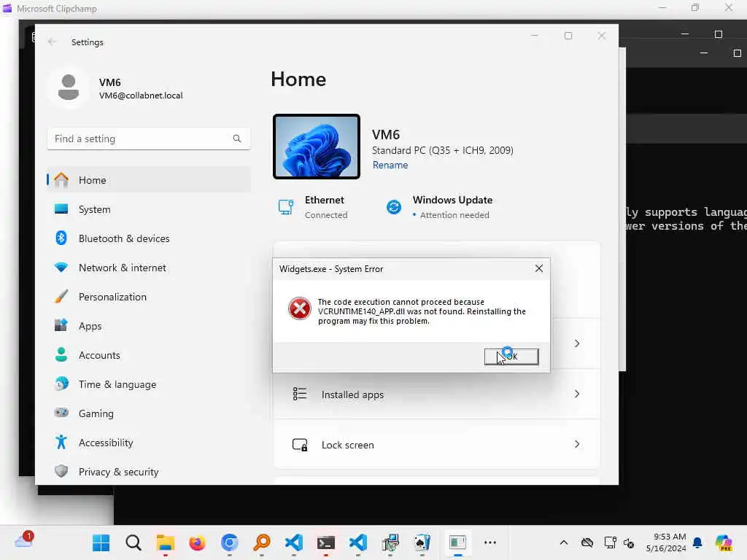The image size is (747, 560).
Task: Launch Firefox from taskbar
Action: point(197,542)
